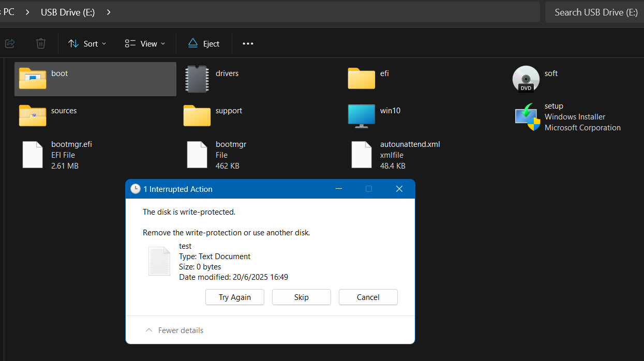Click "Size: 0 bytes" line
644x361 pixels.
(200, 267)
